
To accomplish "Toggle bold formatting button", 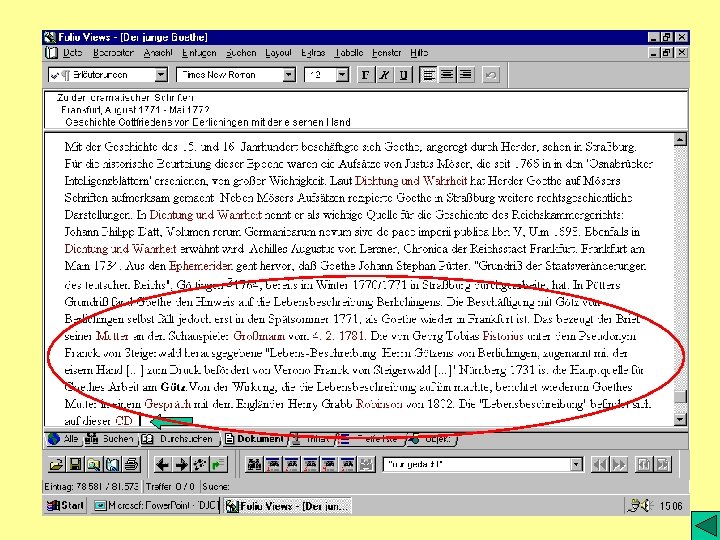I will coord(366,74).
